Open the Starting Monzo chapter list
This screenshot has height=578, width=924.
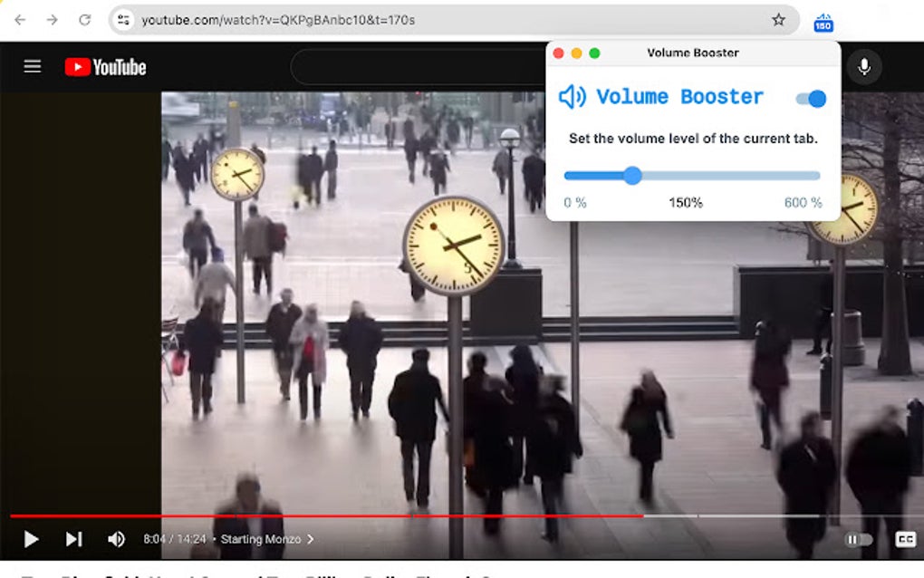(x=266, y=539)
